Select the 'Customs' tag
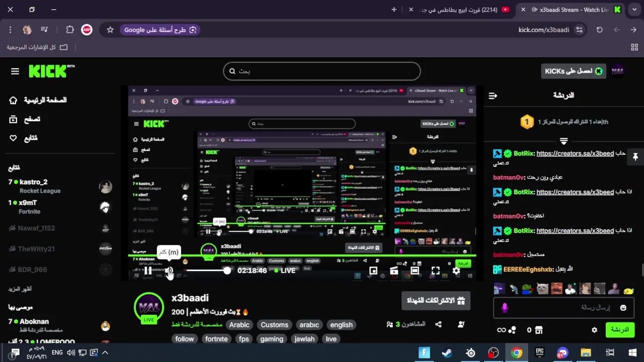The image size is (644, 362). [x=274, y=325]
